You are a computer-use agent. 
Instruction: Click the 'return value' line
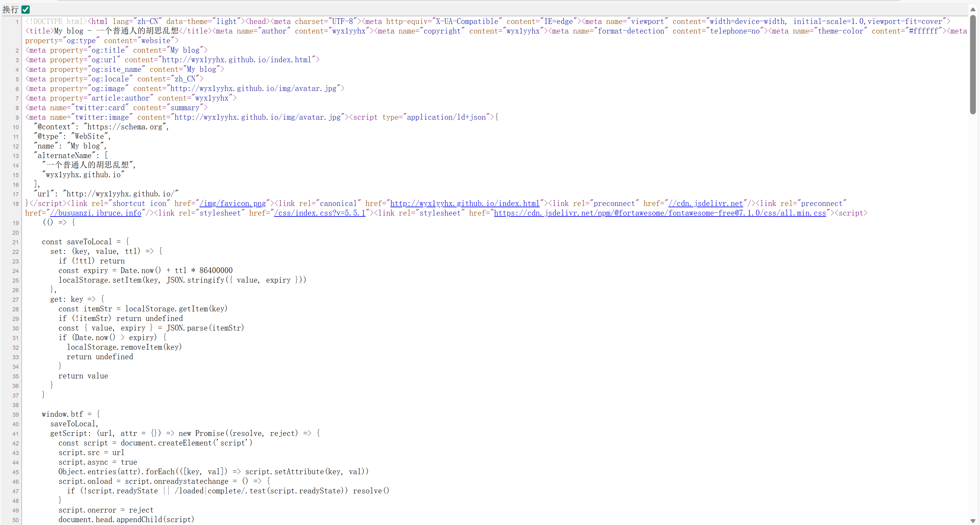83,376
